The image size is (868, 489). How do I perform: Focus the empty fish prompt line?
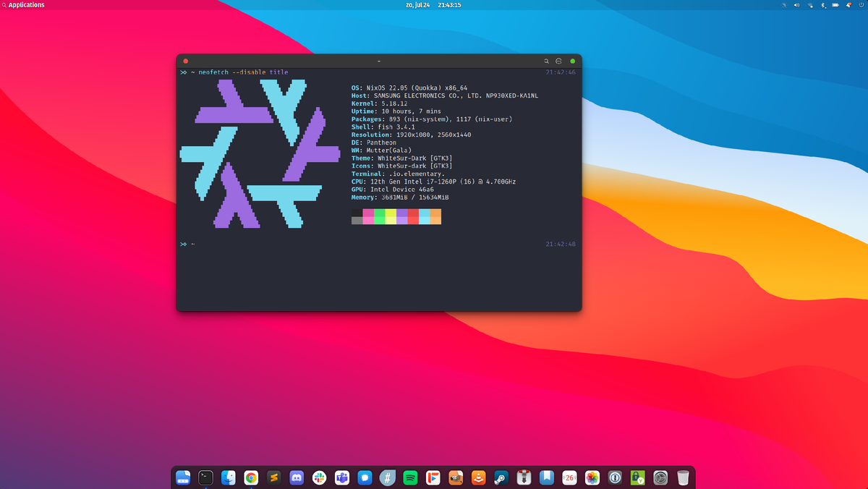(379, 244)
